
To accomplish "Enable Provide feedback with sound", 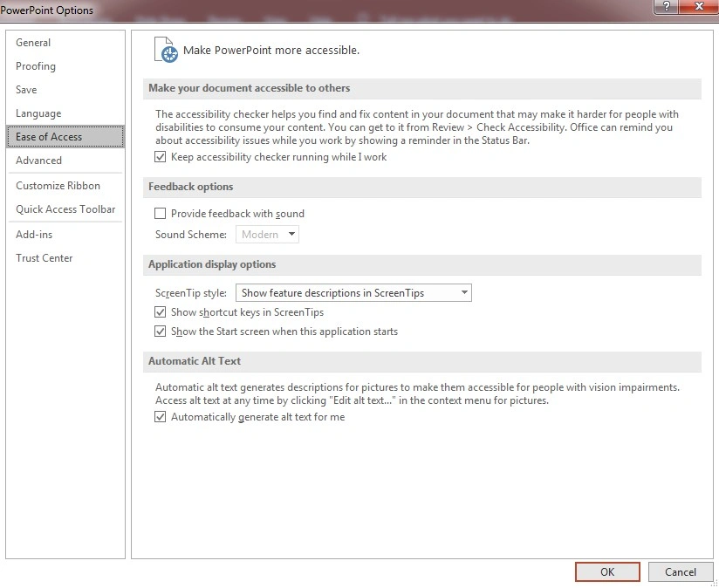I will [160, 214].
